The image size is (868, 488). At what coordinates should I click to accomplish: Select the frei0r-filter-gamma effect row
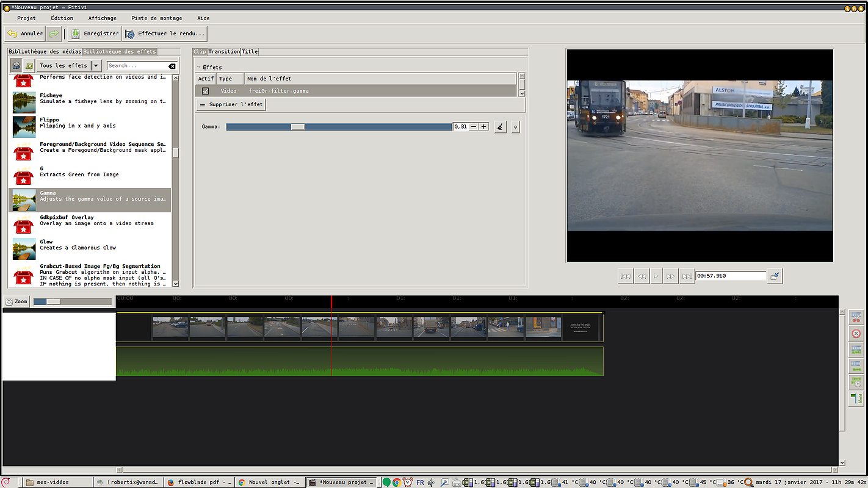click(356, 91)
